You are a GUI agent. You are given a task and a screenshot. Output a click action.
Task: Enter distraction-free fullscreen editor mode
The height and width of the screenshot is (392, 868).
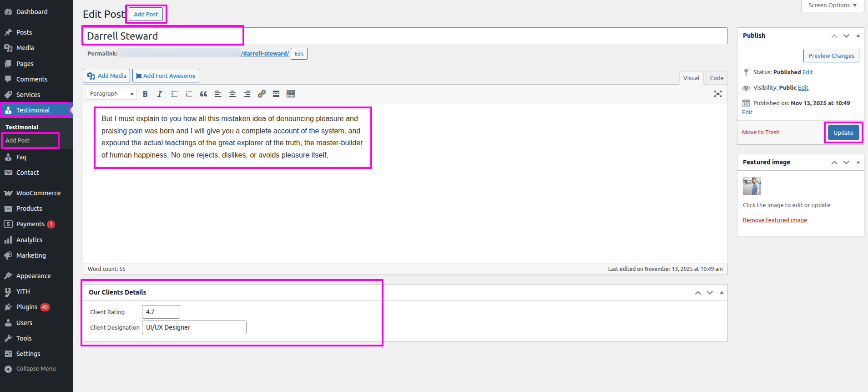pos(717,94)
